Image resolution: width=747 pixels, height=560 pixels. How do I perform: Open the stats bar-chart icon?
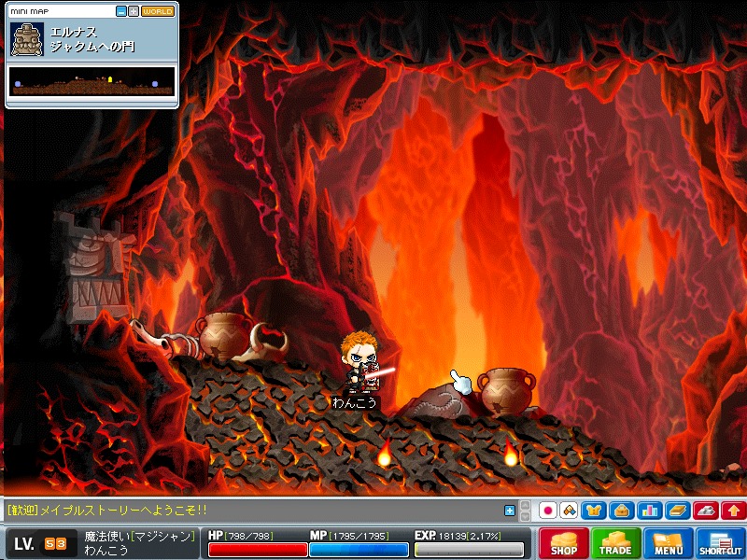click(649, 511)
